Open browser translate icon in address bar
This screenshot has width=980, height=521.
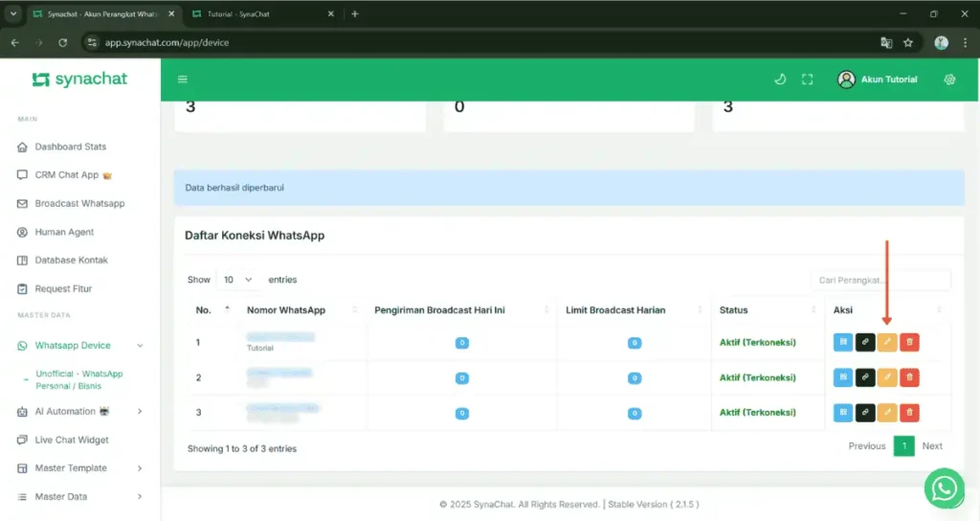[886, 42]
